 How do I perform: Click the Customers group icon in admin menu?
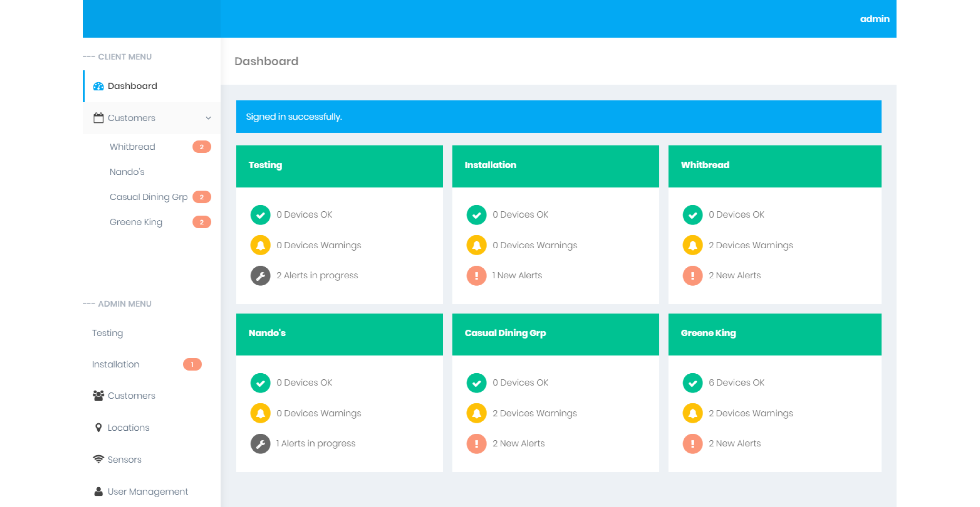click(x=98, y=395)
